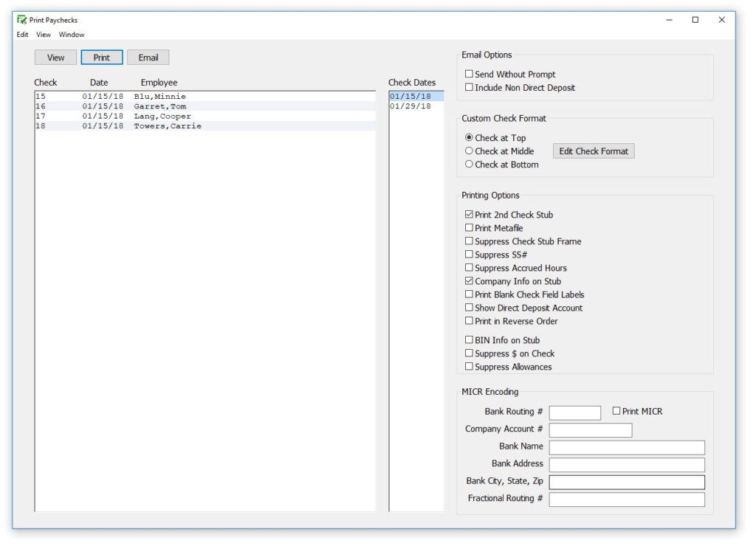Select the Check at Middle radio button
The height and width of the screenshot is (552, 756).
click(x=470, y=151)
